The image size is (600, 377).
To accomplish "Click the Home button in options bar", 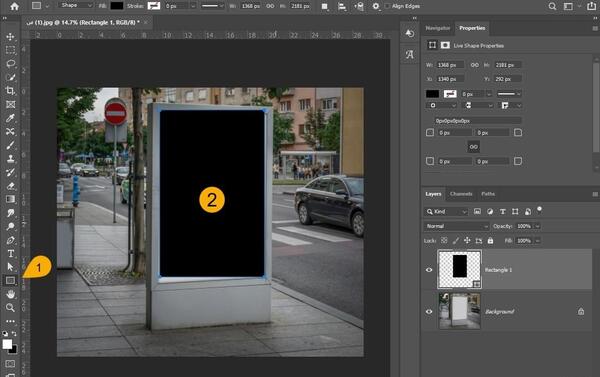I will pyautogui.click(x=15, y=6).
